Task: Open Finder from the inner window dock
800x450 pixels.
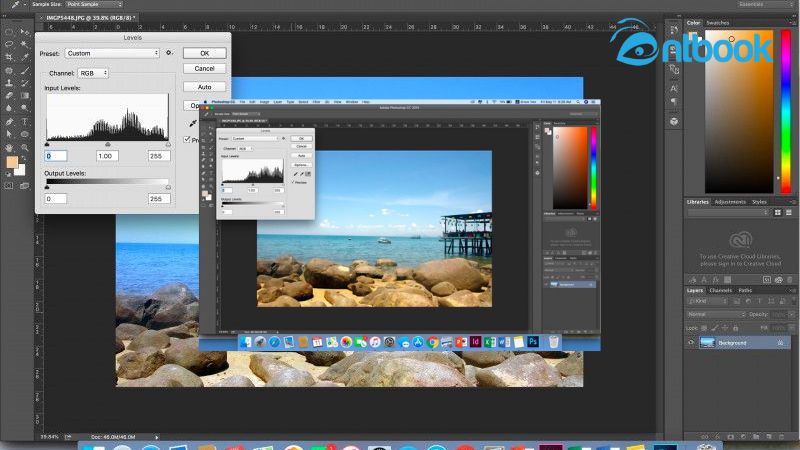Action: 245,342
